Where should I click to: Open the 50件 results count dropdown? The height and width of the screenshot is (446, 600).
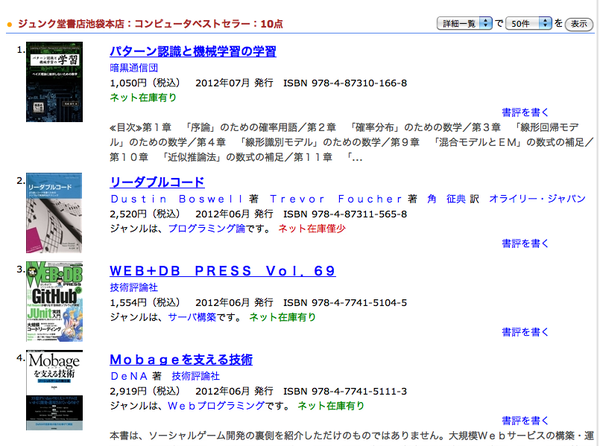click(x=529, y=24)
